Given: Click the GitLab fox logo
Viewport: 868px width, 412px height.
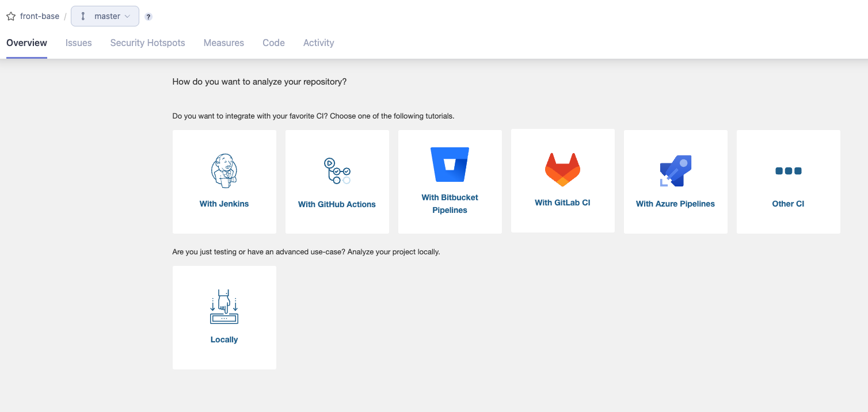Looking at the screenshot, I should point(562,169).
